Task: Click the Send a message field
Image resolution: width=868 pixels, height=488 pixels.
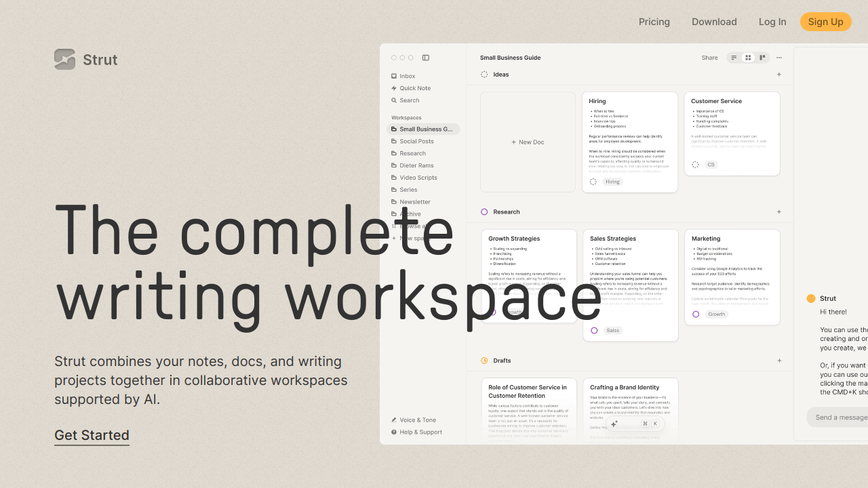Action: [837, 418]
